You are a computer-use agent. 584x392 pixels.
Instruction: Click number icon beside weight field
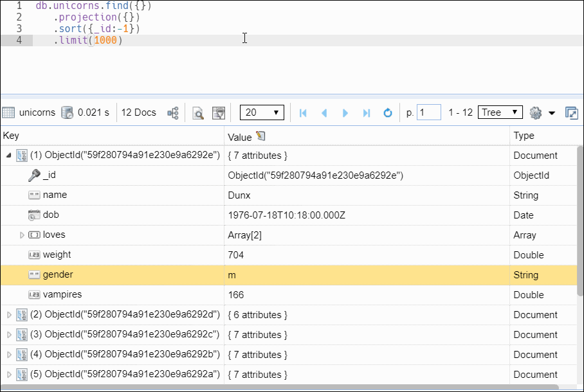(34, 255)
